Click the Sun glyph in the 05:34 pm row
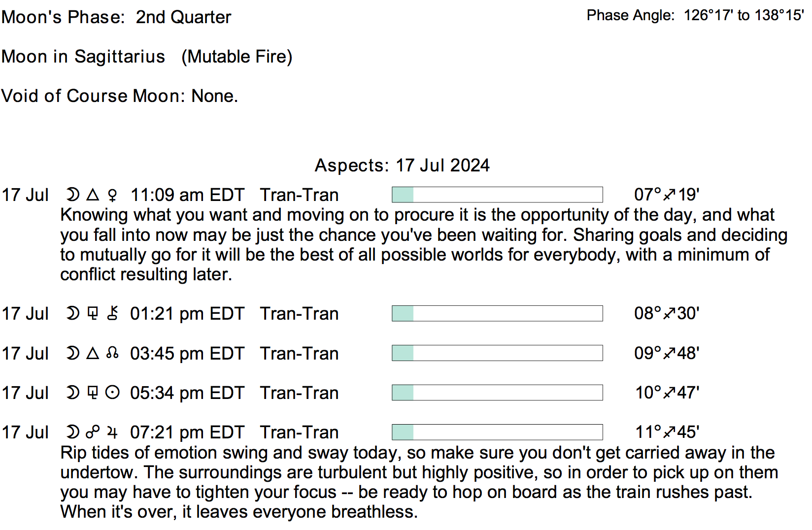Viewport: 812px width, 530px height. click(112, 393)
